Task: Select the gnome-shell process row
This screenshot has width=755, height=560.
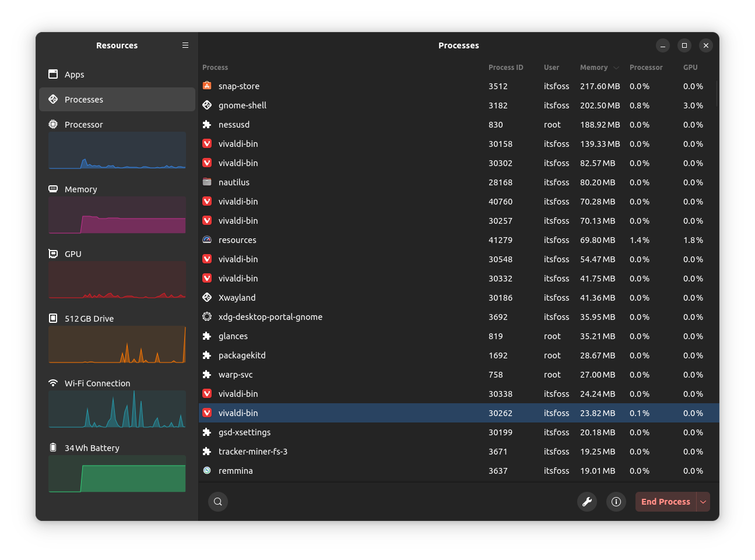Action: (x=350, y=105)
